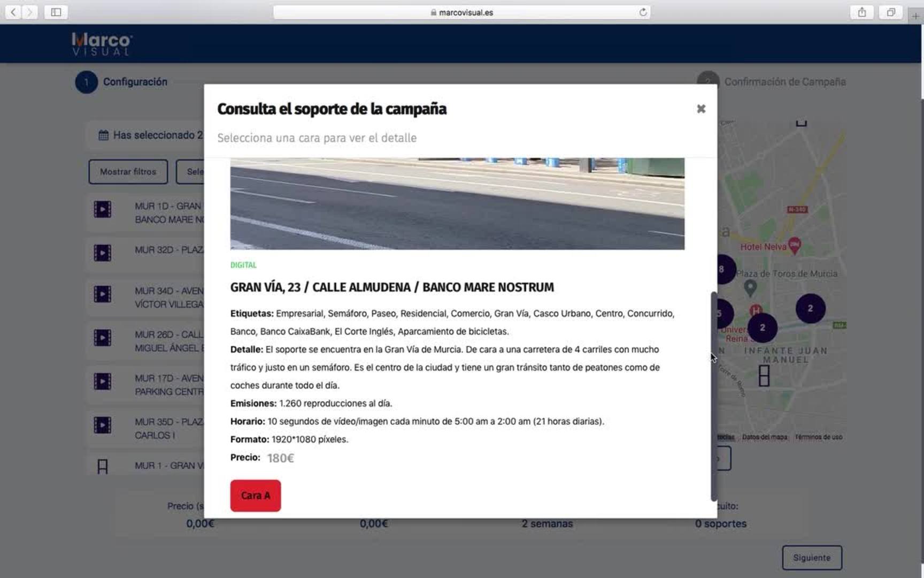Click the Safari share icon
The image size is (924, 578).
pos(861,12)
